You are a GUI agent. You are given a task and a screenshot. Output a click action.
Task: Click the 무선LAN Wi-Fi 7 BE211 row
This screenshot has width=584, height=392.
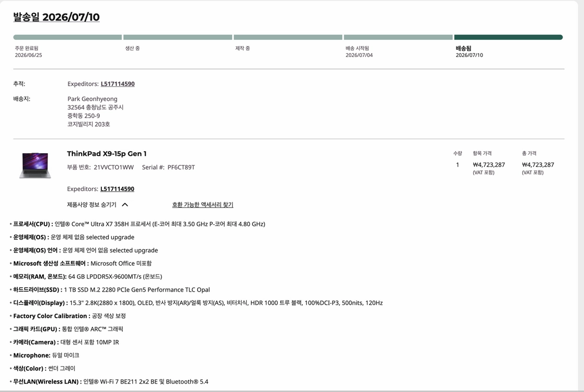pyautogui.click(x=109, y=382)
